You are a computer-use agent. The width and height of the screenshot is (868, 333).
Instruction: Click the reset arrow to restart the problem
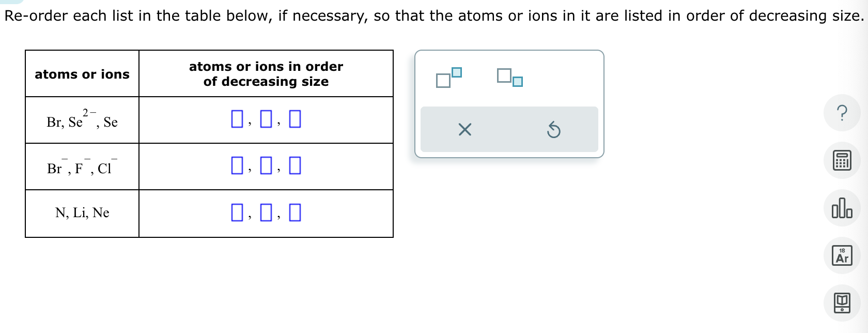click(554, 130)
